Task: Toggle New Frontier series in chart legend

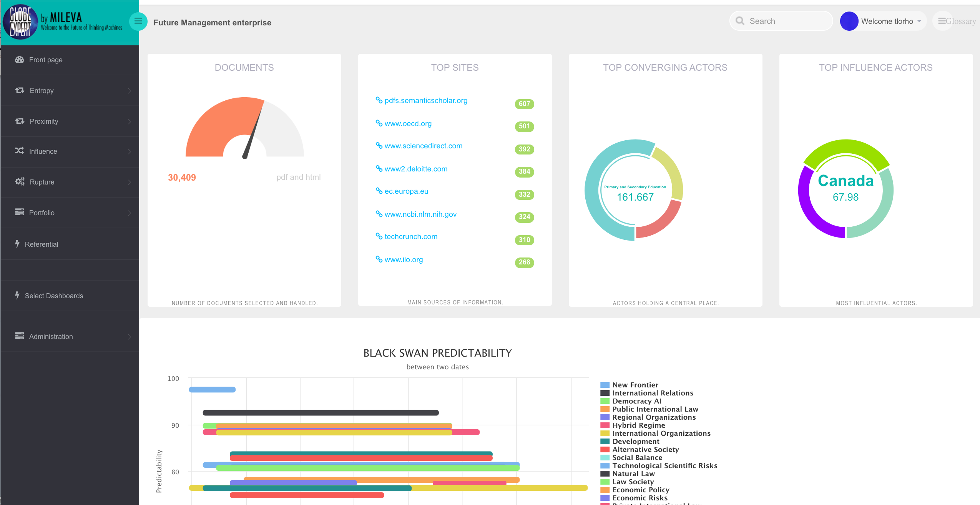Action: (x=635, y=385)
